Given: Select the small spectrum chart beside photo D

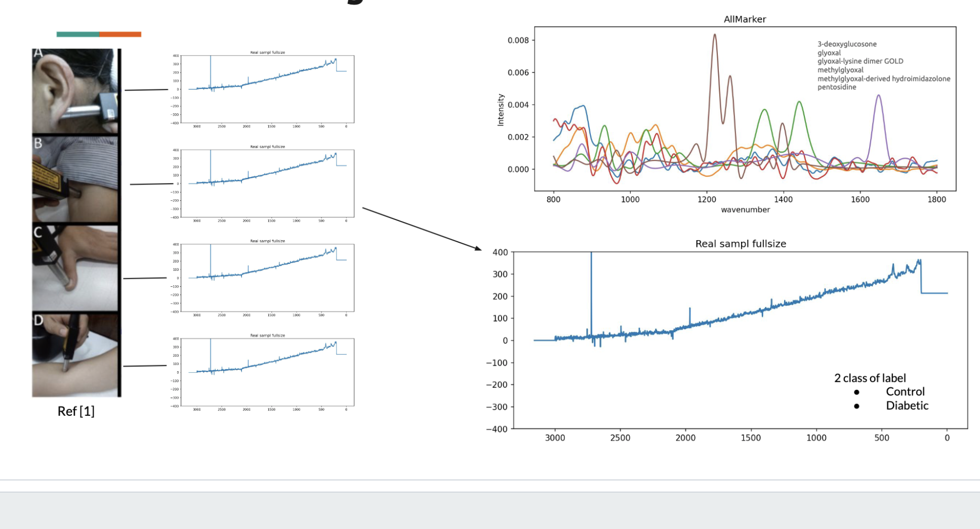Looking at the screenshot, I should coord(267,372).
